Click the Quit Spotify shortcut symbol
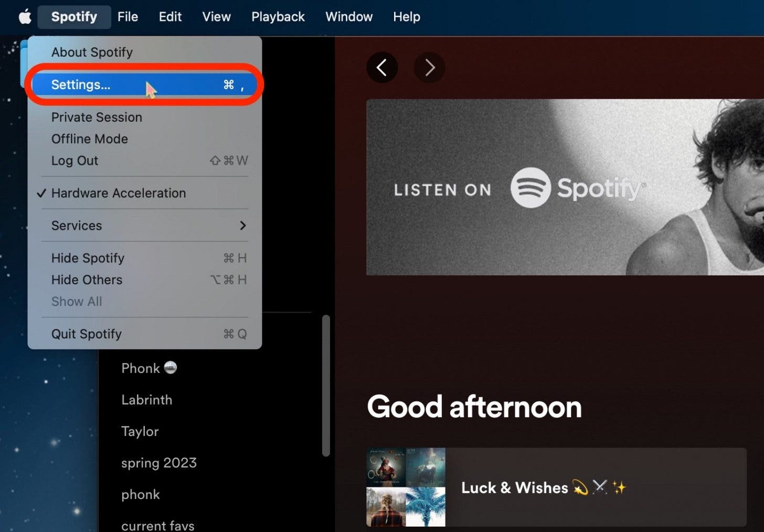The image size is (764, 532). (234, 334)
